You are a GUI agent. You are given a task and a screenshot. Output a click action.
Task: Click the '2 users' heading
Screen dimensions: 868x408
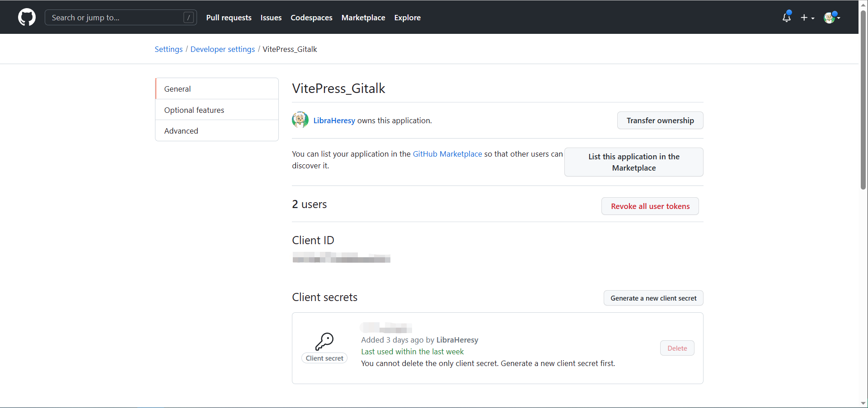[310, 204]
